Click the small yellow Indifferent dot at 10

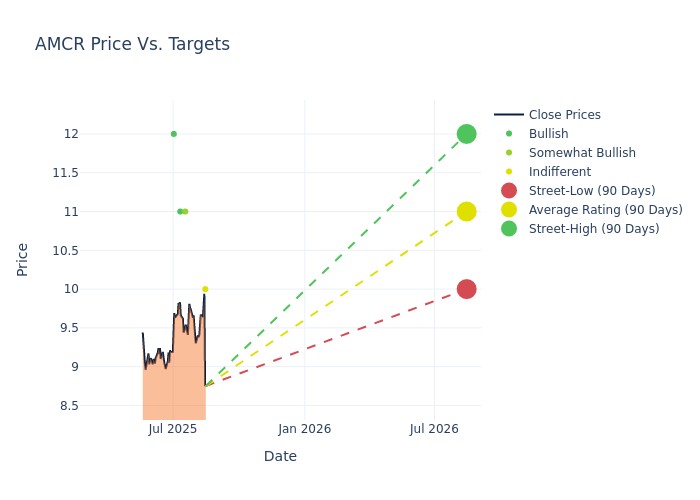tap(205, 289)
